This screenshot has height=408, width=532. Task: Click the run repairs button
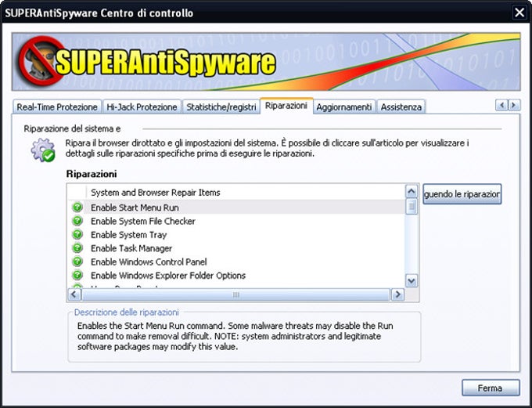click(462, 194)
